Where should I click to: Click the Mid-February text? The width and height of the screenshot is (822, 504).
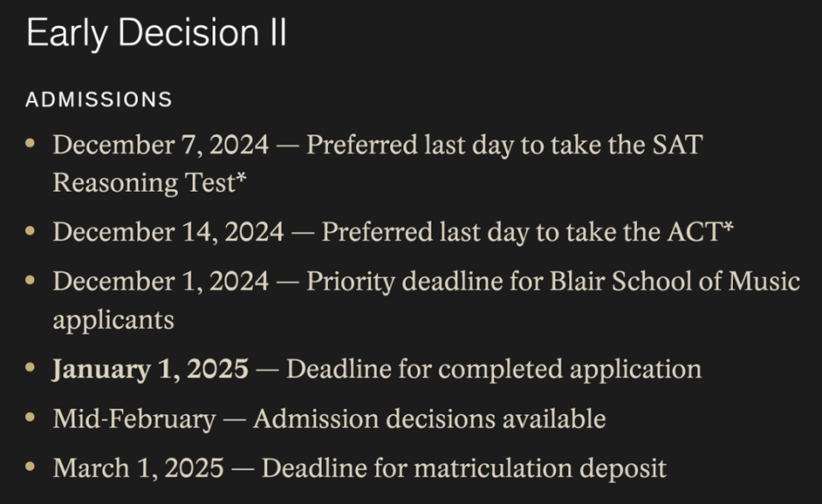134,419
